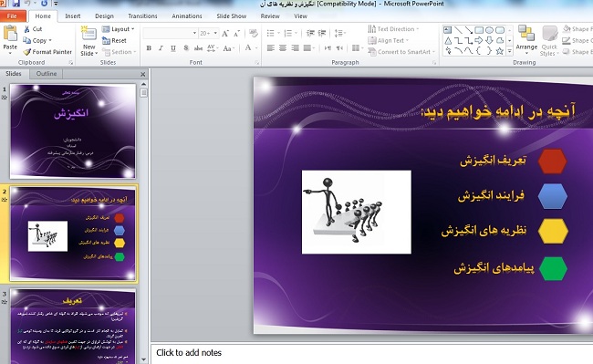Insert a New Slide
The height and width of the screenshot is (364, 593).
click(x=88, y=41)
